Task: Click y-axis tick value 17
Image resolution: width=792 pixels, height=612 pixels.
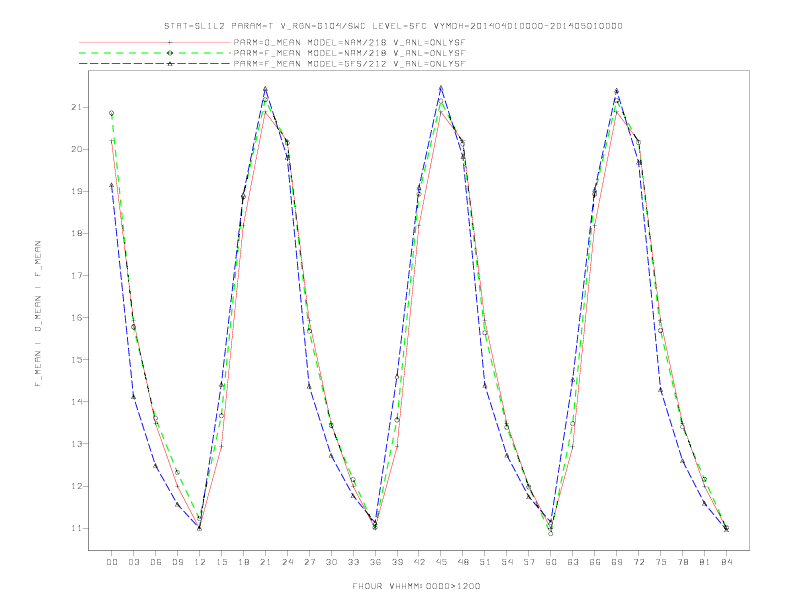Action: pos(76,276)
